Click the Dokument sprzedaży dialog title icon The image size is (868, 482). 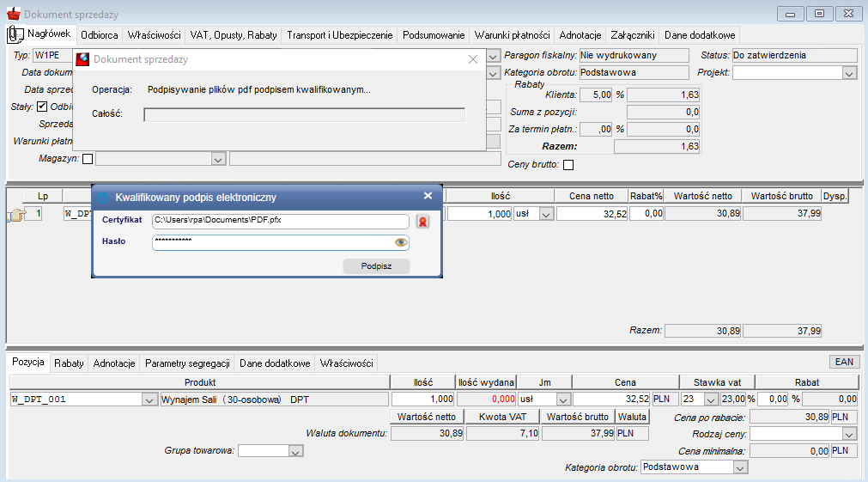(x=82, y=59)
